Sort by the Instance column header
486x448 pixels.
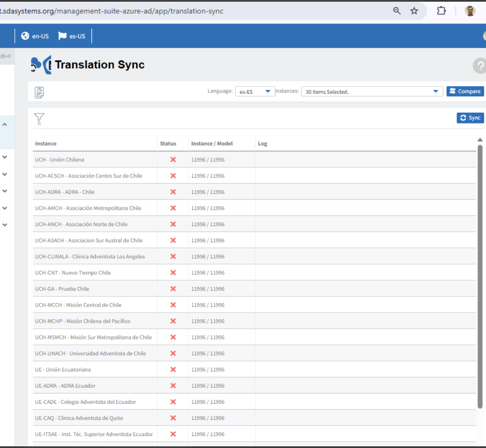click(46, 144)
